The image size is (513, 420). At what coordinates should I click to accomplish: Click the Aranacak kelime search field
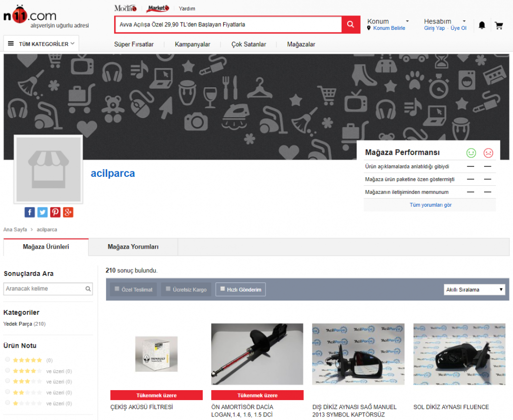click(x=44, y=288)
